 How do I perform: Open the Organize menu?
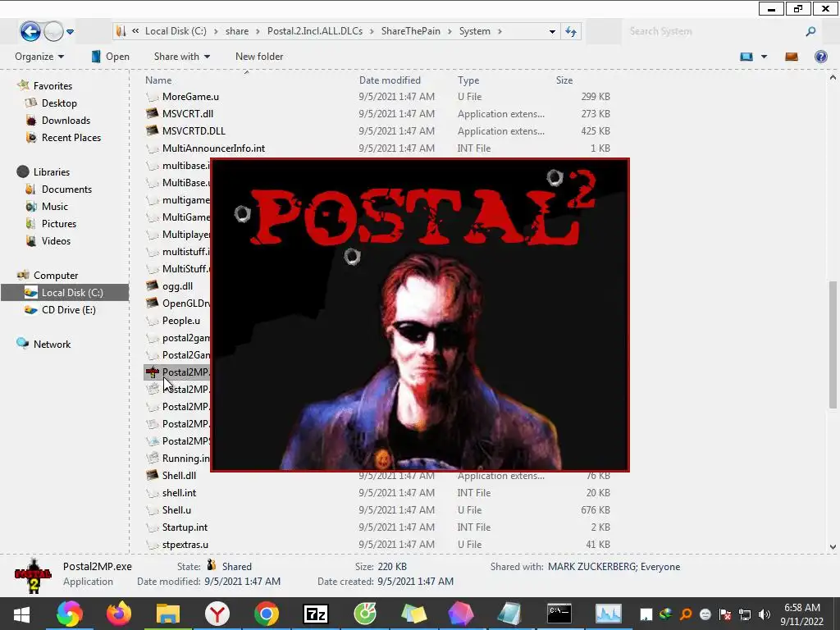coord(39,57)
